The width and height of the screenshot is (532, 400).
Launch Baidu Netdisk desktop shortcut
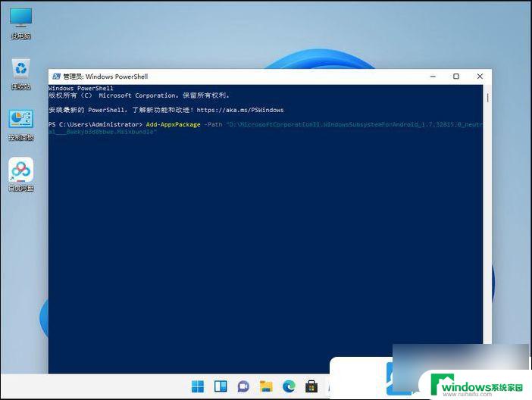click(21, 175)
